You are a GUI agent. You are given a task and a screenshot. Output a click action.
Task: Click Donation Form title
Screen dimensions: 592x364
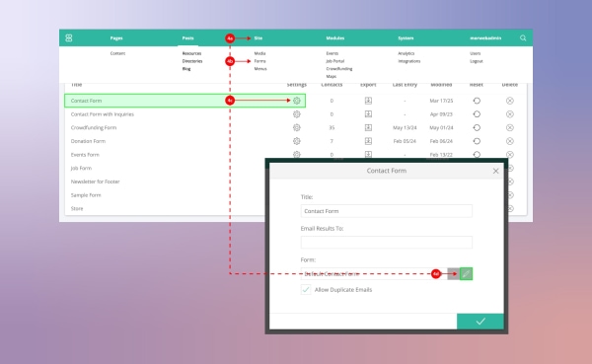click(88, 141)
